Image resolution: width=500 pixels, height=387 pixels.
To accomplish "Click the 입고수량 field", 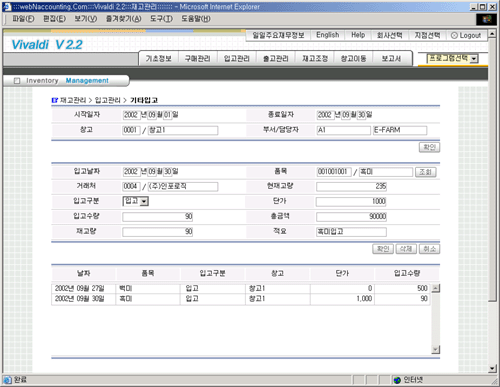I will coord(158,217).
